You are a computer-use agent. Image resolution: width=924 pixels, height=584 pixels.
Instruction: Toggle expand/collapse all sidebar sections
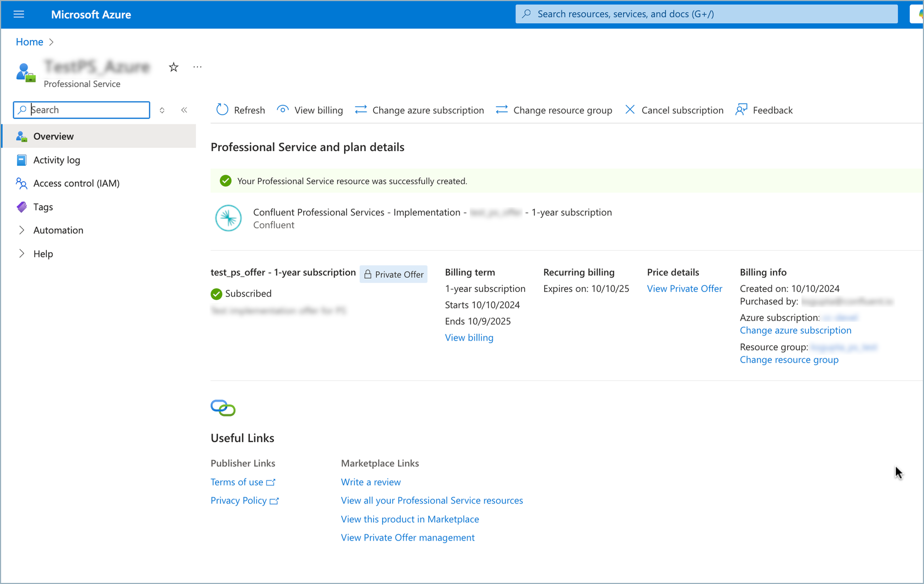(162, 110)
